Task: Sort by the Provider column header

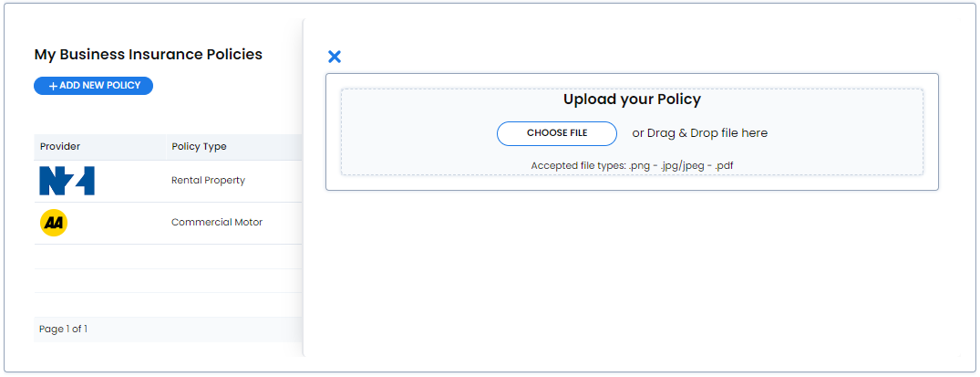Action: [60, 147]
